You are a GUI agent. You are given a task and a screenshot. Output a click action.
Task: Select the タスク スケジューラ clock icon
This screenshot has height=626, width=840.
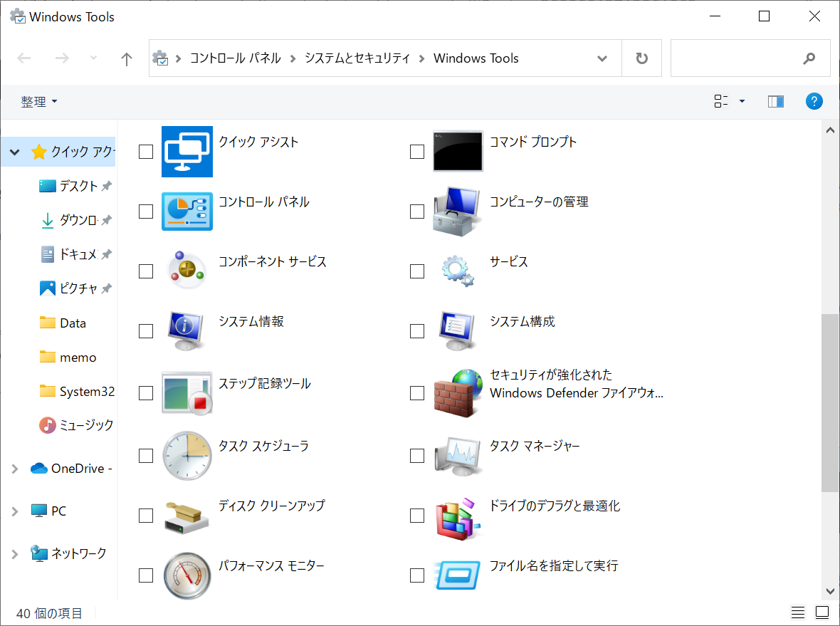[187, 456]
